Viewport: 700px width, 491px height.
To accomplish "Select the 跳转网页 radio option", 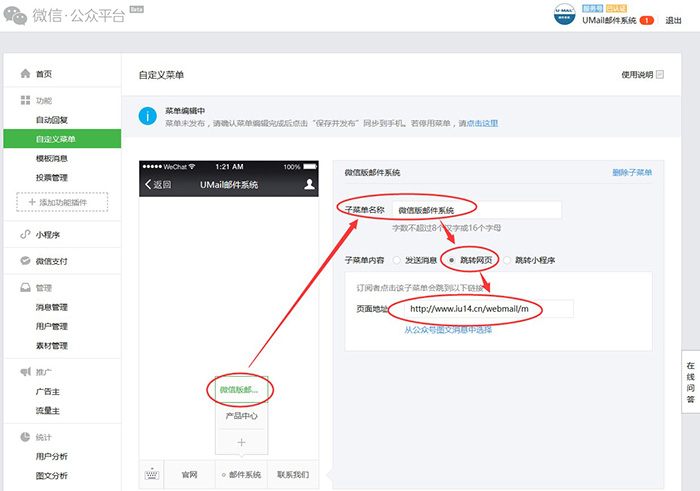I will [x=452, y=260].
